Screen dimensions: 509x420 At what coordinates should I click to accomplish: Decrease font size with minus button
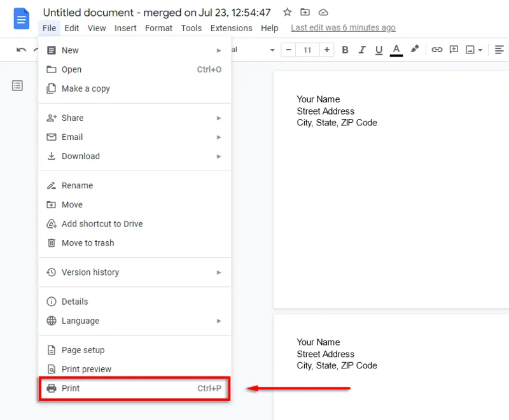(288, 50)
